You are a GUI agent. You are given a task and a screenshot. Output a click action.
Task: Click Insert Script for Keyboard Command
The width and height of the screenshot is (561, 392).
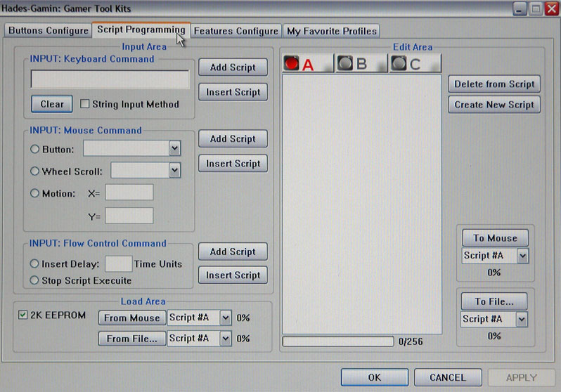[233, 92]
